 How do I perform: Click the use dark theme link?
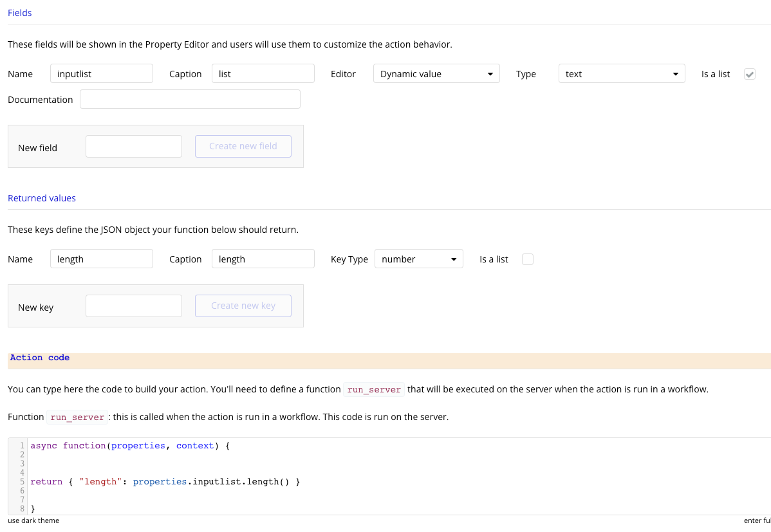(33, 520)
